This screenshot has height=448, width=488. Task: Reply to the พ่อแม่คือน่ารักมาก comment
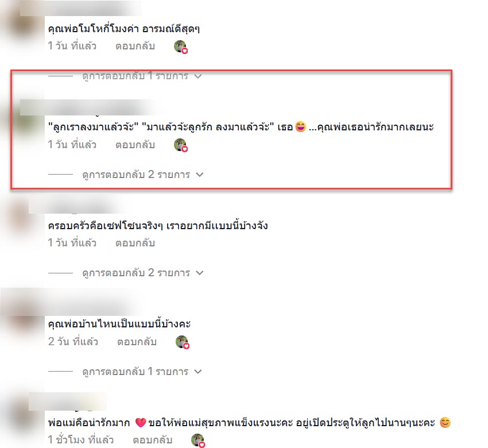click(x=153, y=440)
